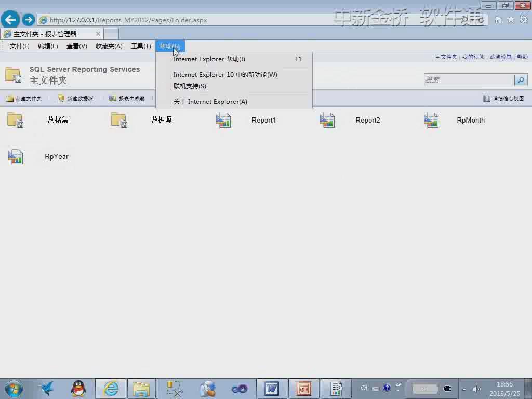This screenshot has height=399, width=532.
Task: Click the Report1 name link
Action: (263, 120)
